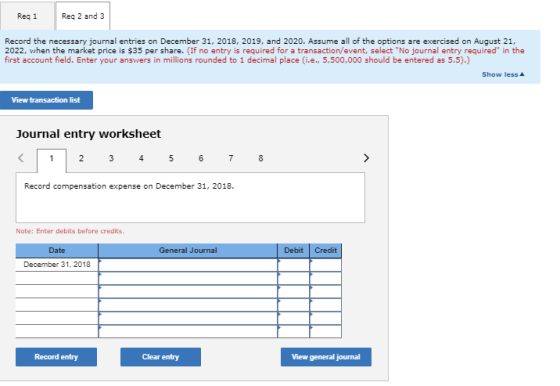Click Credit field in second journal row
This screenshot has height=386, width=560.
[x=326, y=278]
